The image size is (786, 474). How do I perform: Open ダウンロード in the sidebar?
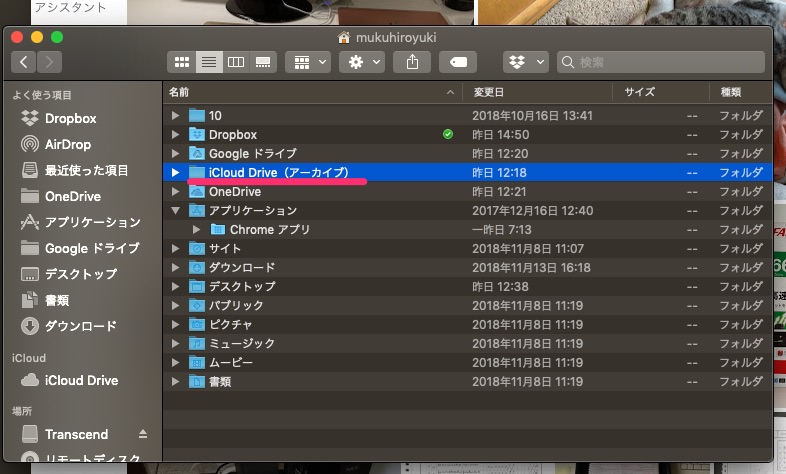click(x=69, y=326)
